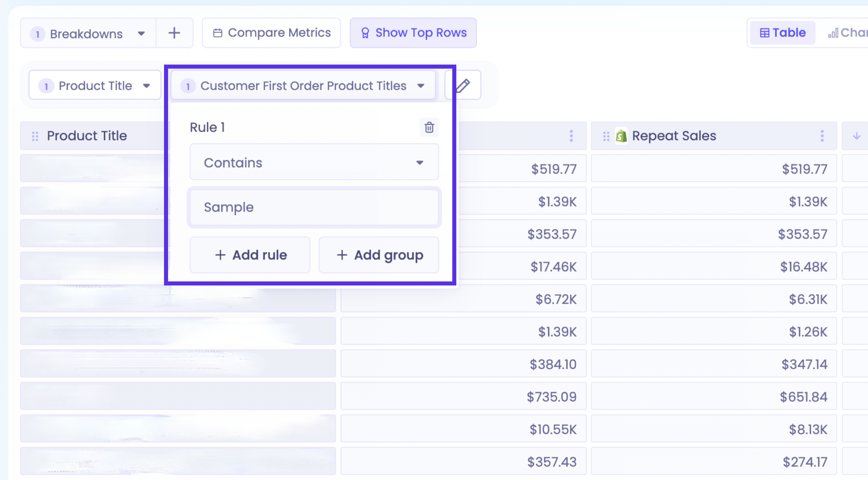Click the Repeat Sales drag handle
The width and height of the screenshot is (868, 480).
[606, 136]
